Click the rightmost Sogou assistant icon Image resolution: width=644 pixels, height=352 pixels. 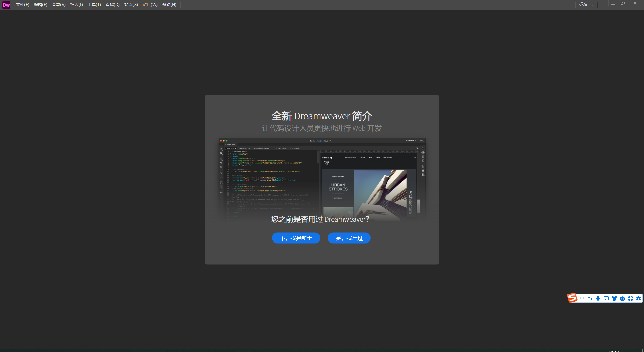pos(638,298)
